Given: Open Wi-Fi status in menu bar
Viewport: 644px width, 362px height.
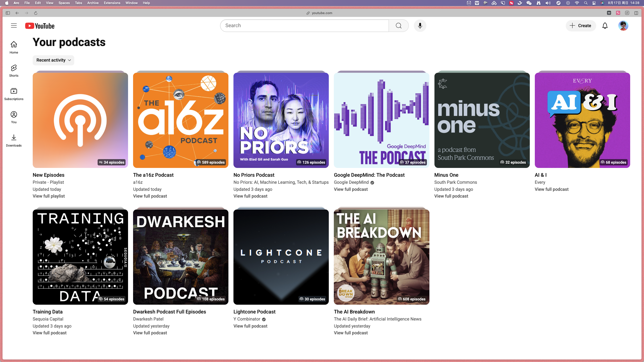Looking at the screenshot, I should 577,3.
